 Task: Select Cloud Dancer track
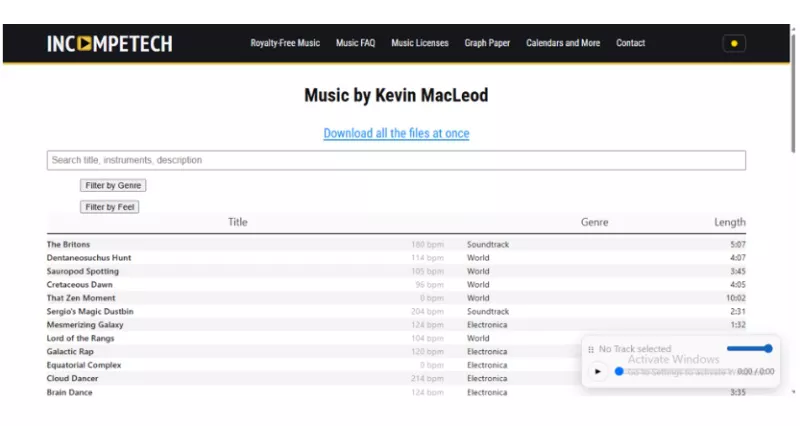[72, 378]
